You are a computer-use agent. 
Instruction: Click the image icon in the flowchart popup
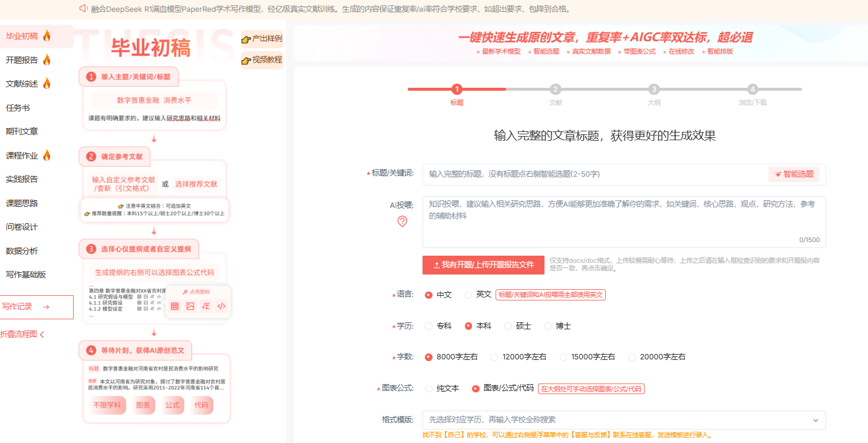[190, 306]
